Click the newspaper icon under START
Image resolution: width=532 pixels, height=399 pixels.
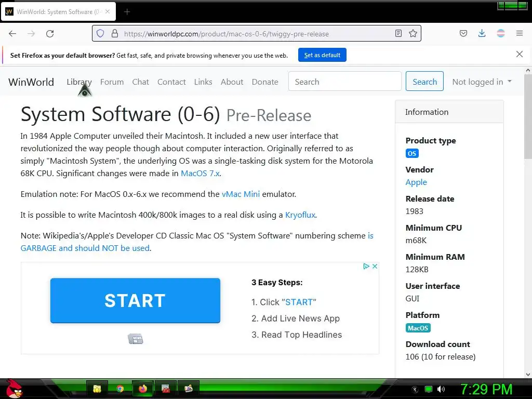[136, 339]
